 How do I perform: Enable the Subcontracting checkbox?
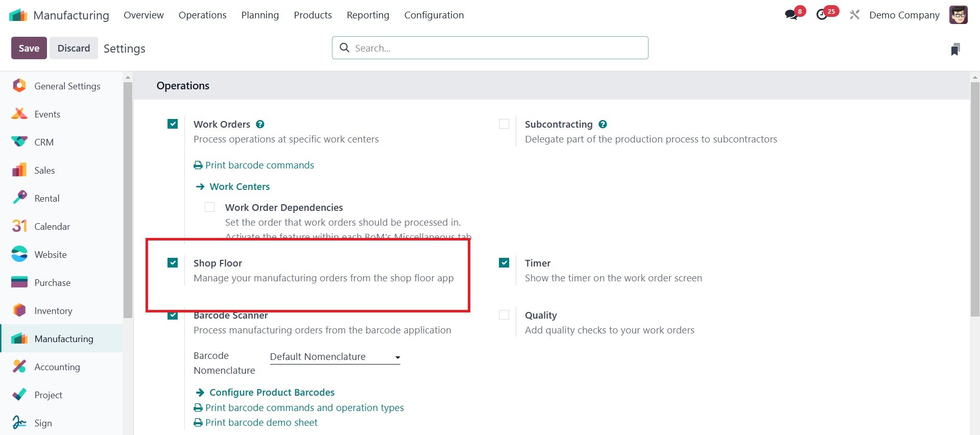pos(504,124)
